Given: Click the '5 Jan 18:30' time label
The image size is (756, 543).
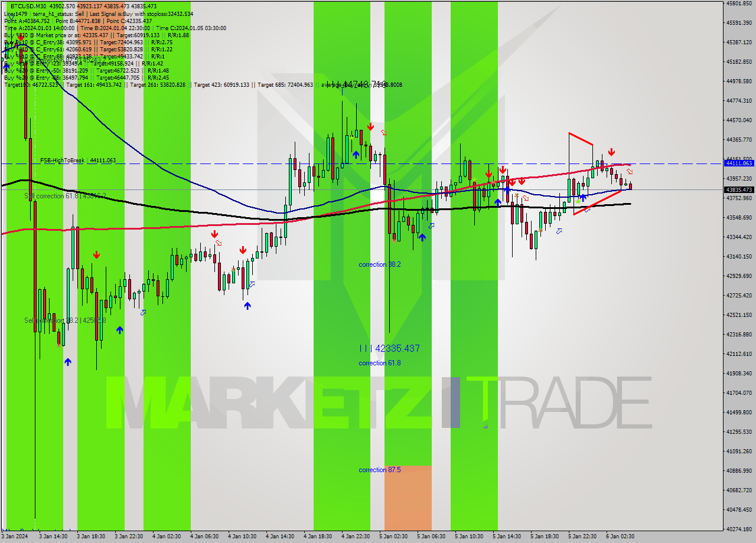Looking at the screenshot, I should click(x=545, y=537).
